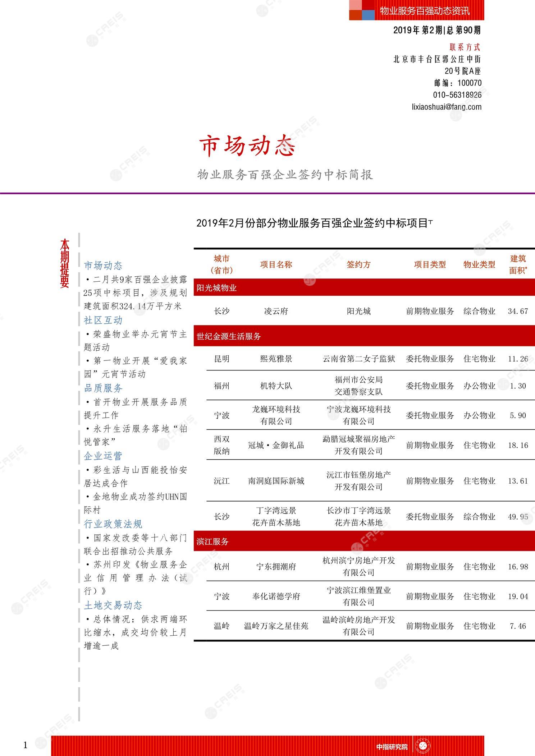Click the area value 34.67

(x=518, y=311)
